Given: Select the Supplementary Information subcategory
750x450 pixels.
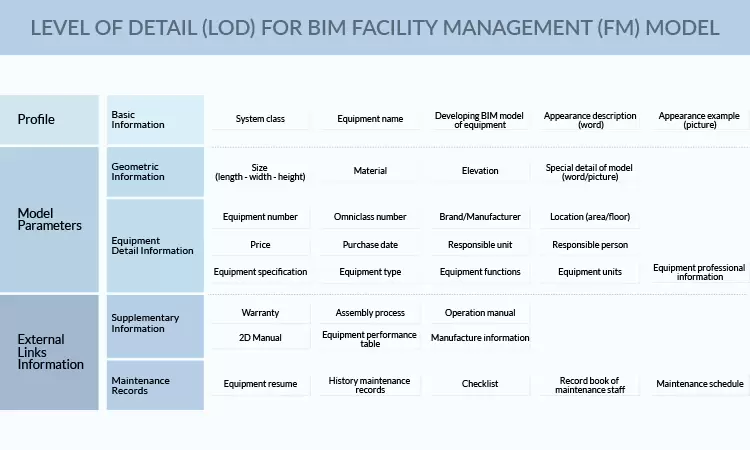Looking at the screenshot, I should (155, 323).
